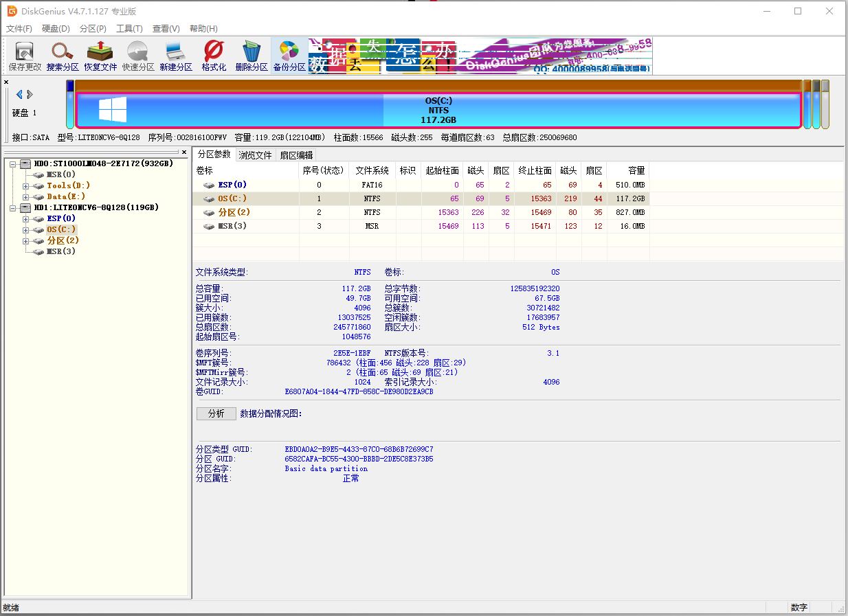Screen dimensions: 848x616
Task: Select MSR(3) in the disk tree
Action: [61, 251]
